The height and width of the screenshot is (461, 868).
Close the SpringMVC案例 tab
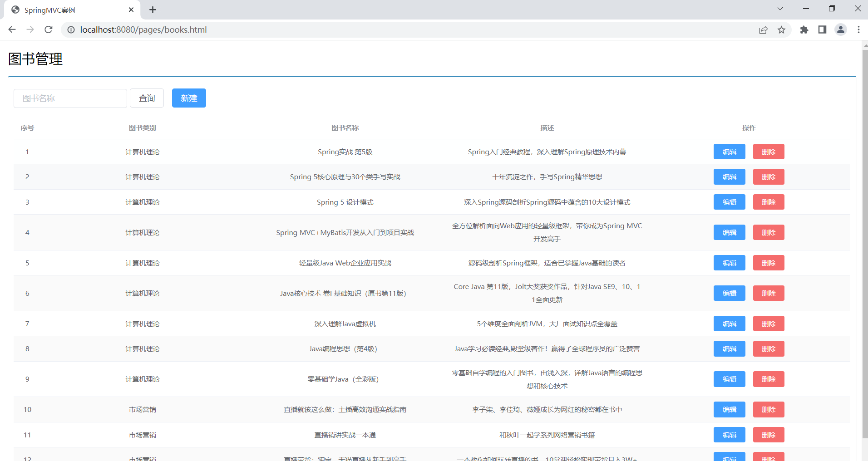[131, 10]
